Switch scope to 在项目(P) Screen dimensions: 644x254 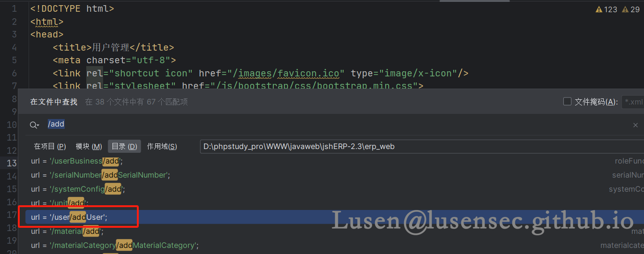[x=50, y=146]
